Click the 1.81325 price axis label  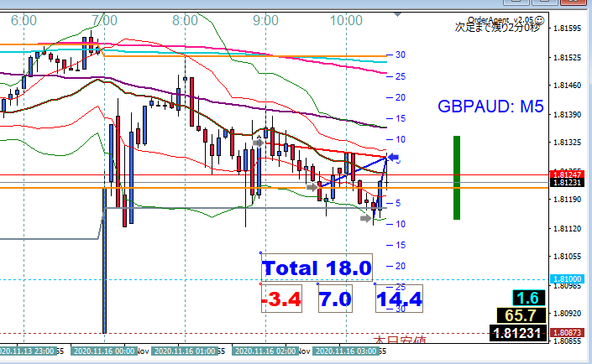click(567, 143)
